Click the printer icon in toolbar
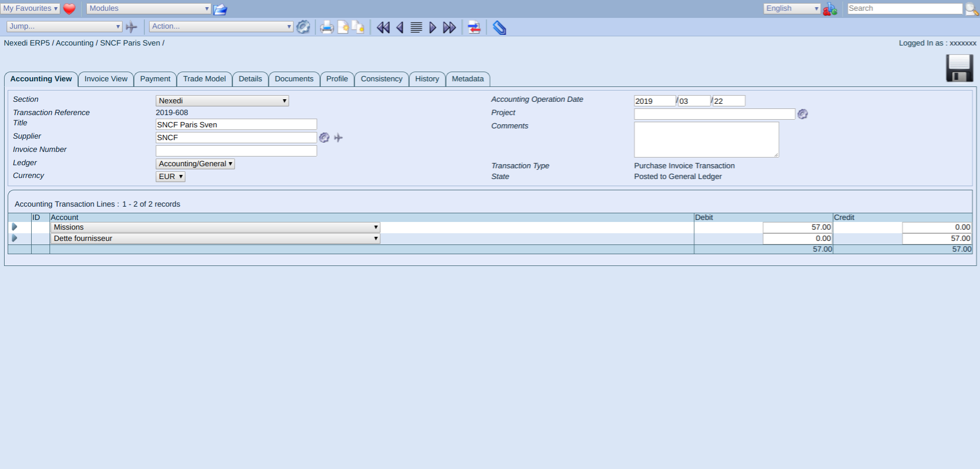The image size is (980, 469). coord(327,27)
